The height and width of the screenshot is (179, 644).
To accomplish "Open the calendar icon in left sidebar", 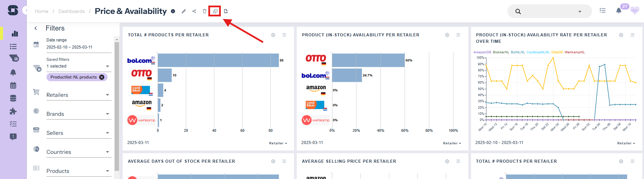I will point(13,85).
